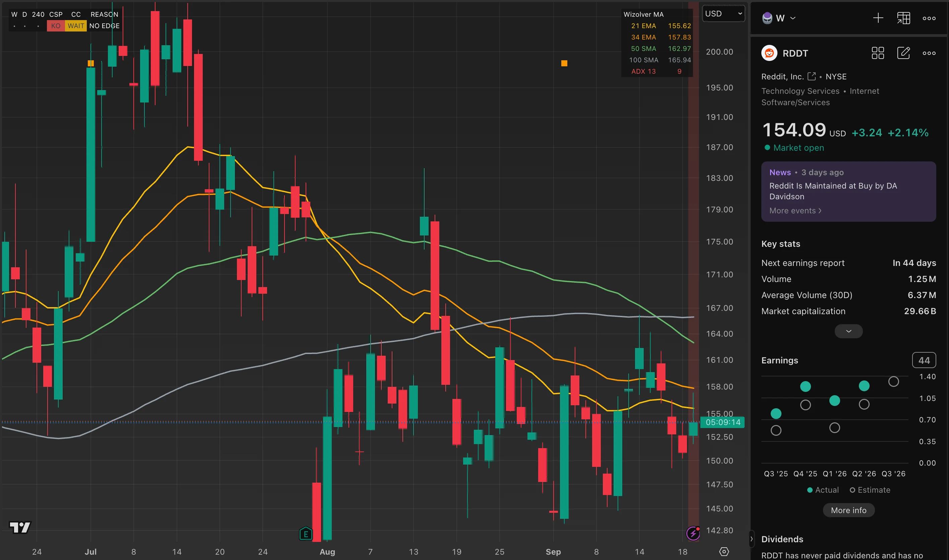Image resolution: width=949 pixels, height=560 pixels.
Task: Click the orange square marker near September
Action: (x=564, y=63)
